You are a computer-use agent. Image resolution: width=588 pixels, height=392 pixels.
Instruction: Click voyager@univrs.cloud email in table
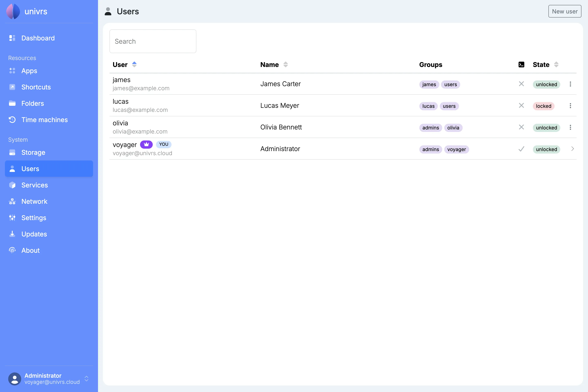[142, 153]
